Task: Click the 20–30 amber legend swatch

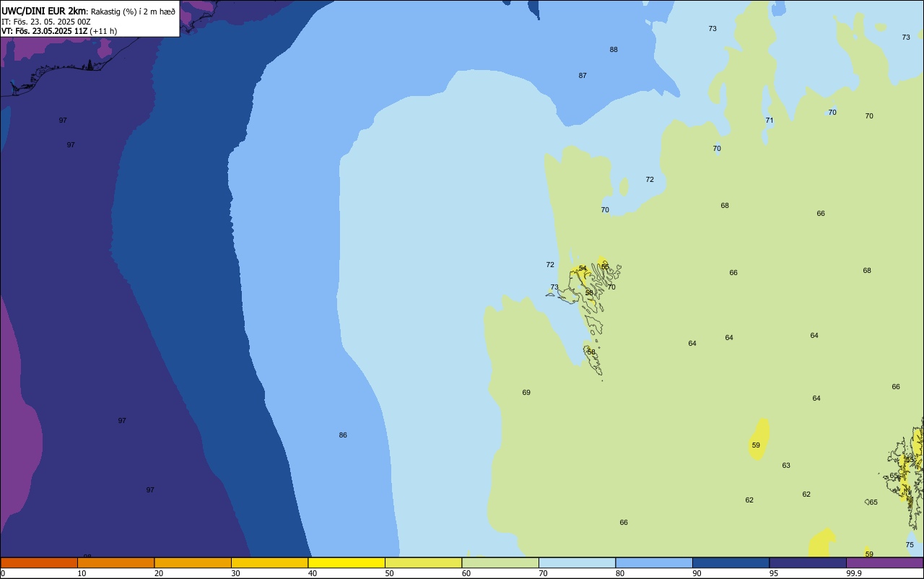Action: 193,562
